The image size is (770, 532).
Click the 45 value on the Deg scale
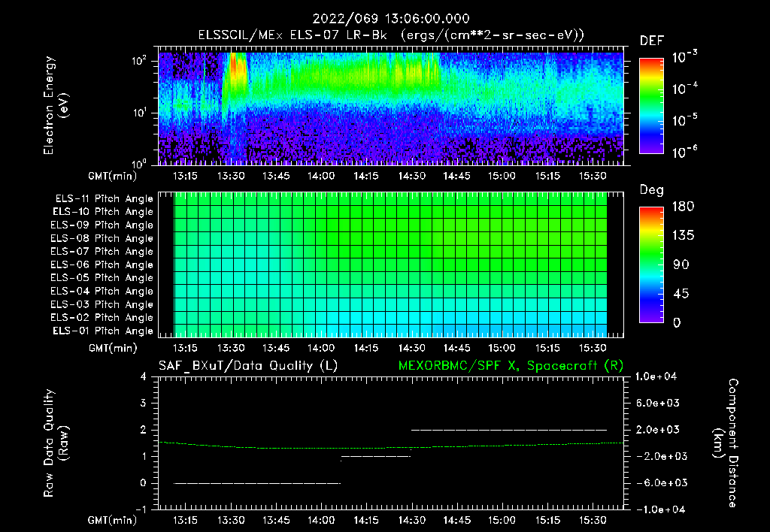tap(681, 294)
